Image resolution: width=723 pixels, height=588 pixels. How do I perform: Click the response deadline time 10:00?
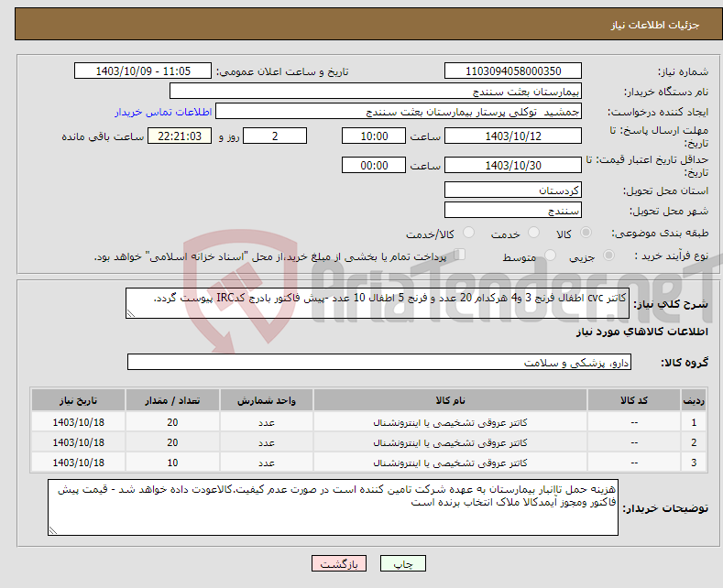374,136
